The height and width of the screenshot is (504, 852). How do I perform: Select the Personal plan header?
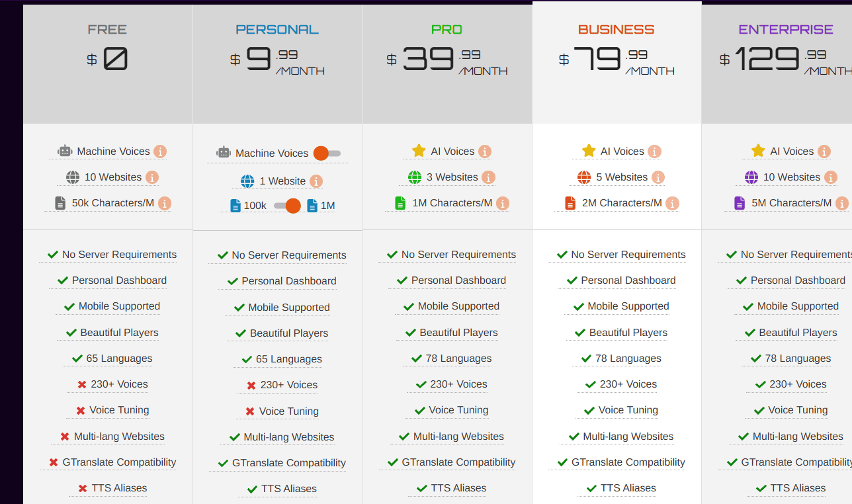point(277,30)
